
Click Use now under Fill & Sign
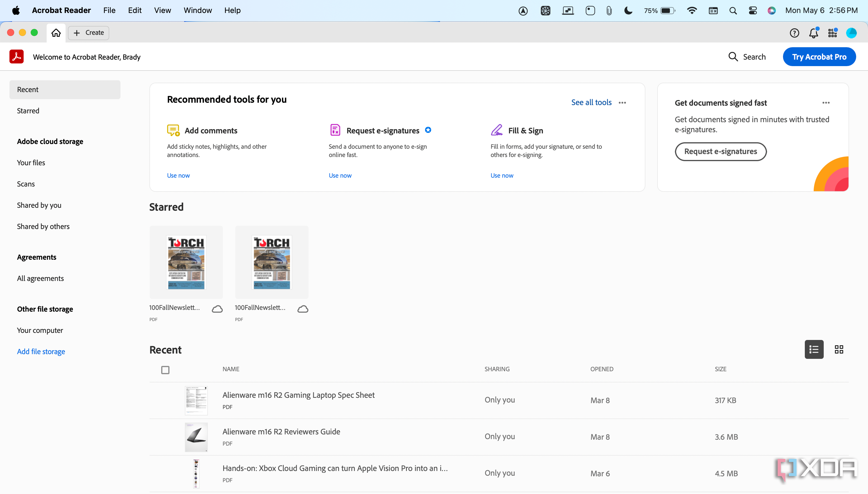[x=502, y=175]
